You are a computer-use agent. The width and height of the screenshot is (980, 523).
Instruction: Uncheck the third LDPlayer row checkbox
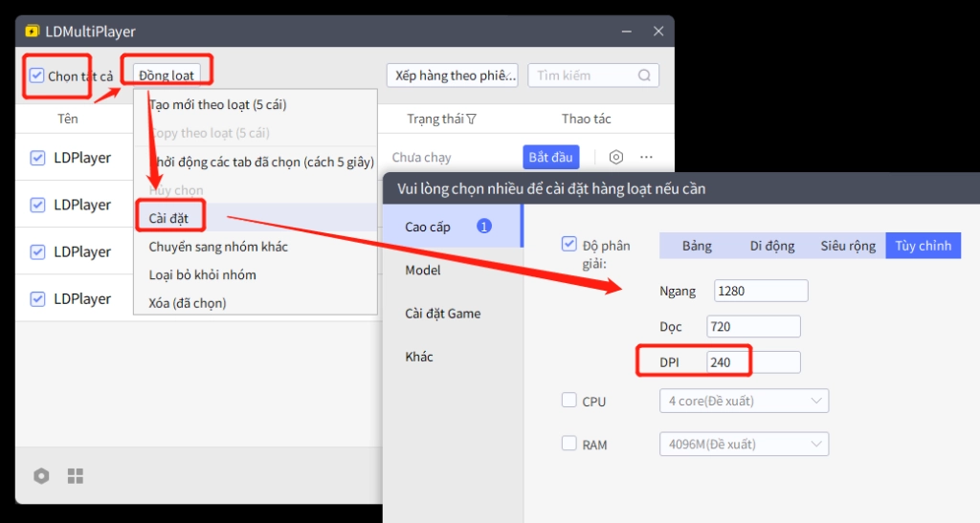click(x=37, y=251)
